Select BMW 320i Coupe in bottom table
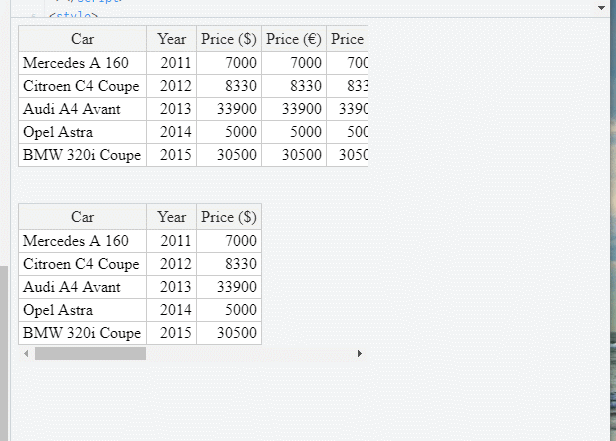Image resolution: width=616 pixels, height=441 pixels. [x=82, y=333]
